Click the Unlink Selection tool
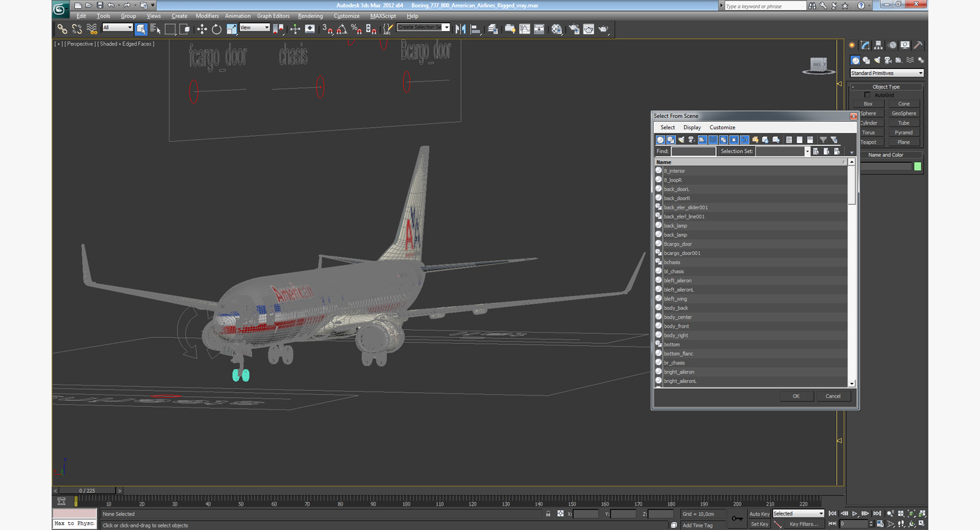 click(77, 28)
